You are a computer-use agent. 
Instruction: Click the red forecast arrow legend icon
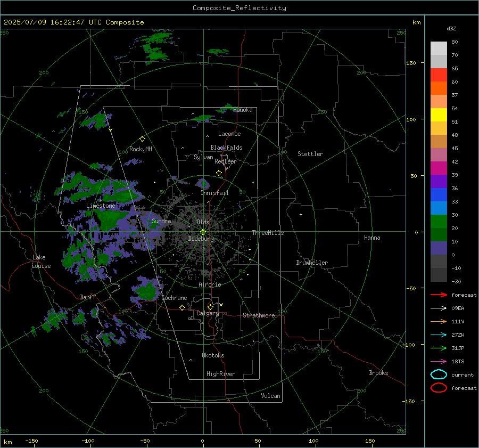(x=439, y=295)
